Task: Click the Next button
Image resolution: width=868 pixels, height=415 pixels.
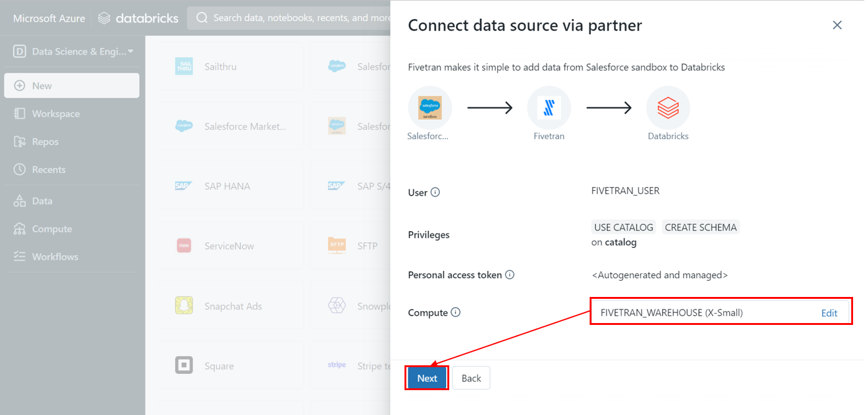Action: pos(427,378)
